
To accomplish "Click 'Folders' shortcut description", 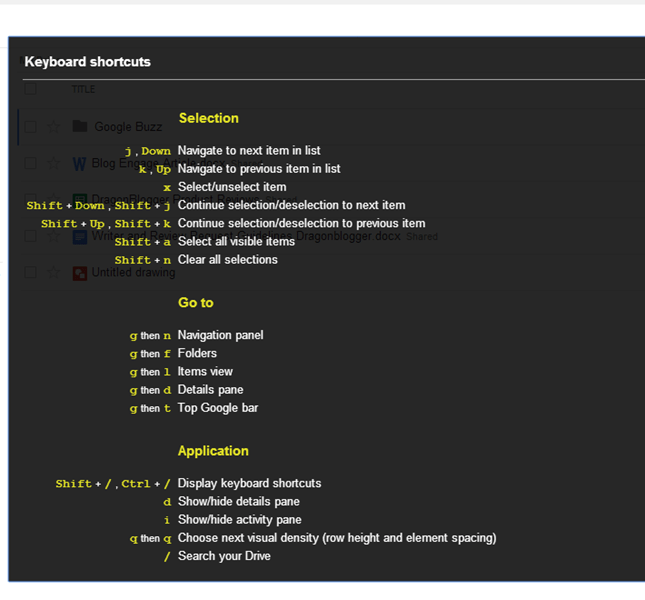I will (197, 353).
